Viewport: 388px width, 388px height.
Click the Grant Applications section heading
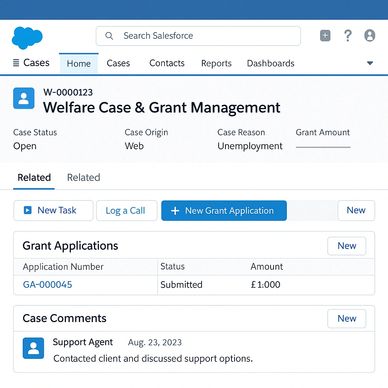click(x=70, y=246)
